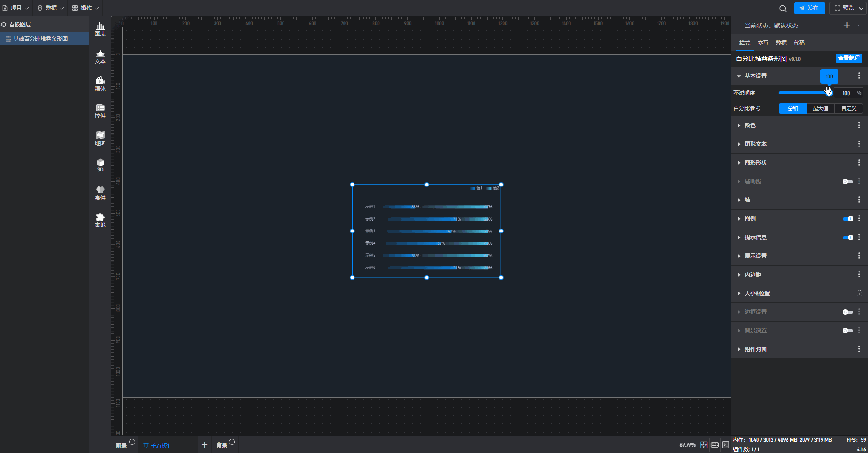Select the 基础百分比堆叠条形图 layer item
868x453 pixels.
[x=40, y=39]
